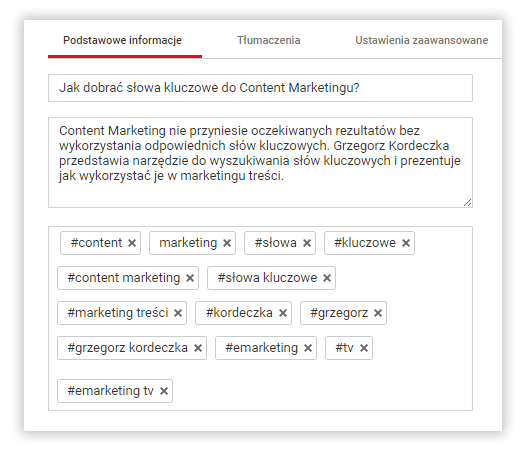
Task: Remove the #emarketing tag
Action: [x=308, y=348]
